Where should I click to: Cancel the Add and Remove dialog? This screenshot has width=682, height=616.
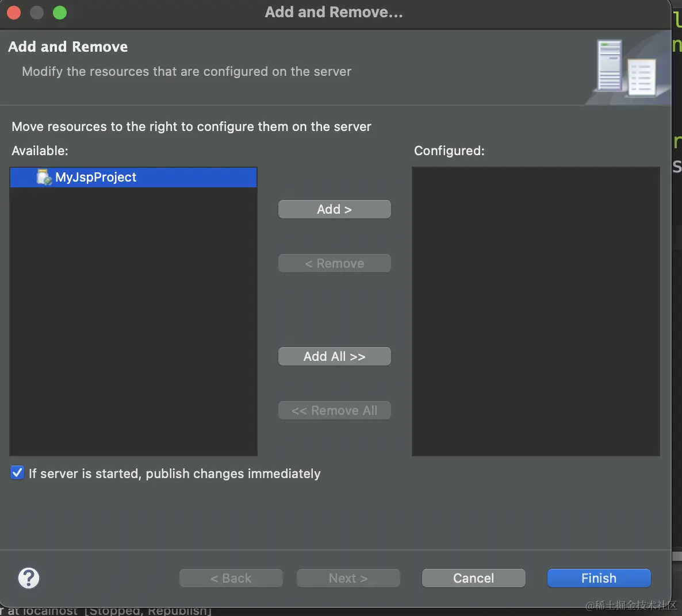tap(473, 577)
